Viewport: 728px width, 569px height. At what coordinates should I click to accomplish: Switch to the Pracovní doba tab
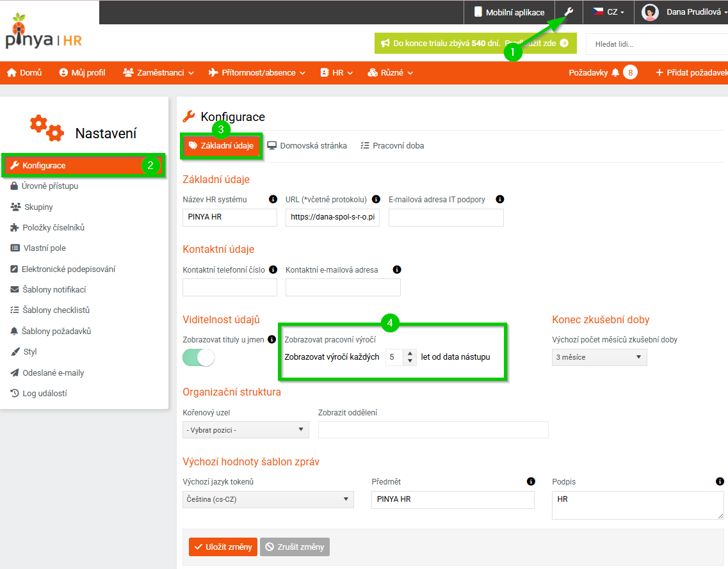coord(392,146)
